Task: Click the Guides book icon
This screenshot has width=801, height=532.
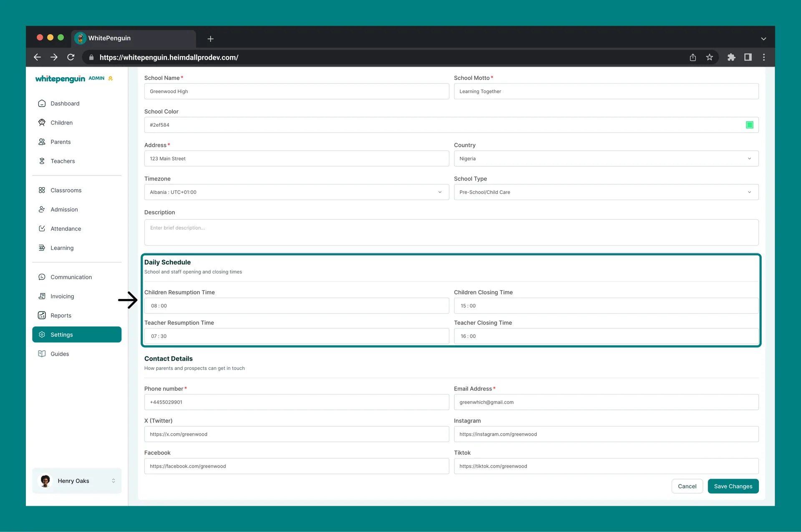Action: 42,354
